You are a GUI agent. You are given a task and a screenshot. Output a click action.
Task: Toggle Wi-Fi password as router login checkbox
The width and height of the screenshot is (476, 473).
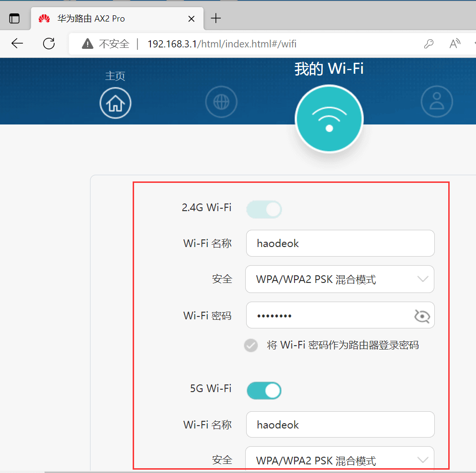click(251, 345)
